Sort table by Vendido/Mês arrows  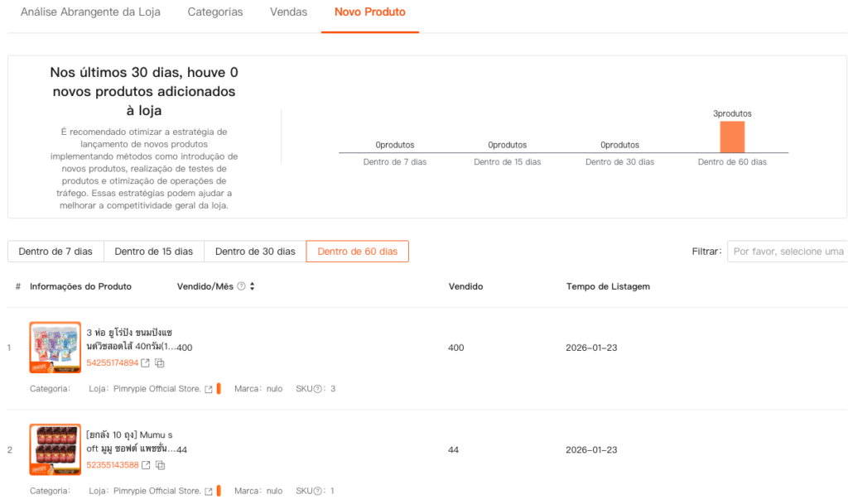(x=252, y=286)
